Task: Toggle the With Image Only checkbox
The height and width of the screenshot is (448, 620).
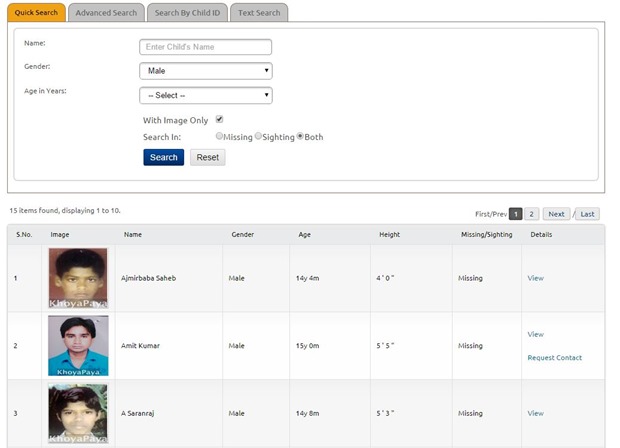Action: [220, 119]
